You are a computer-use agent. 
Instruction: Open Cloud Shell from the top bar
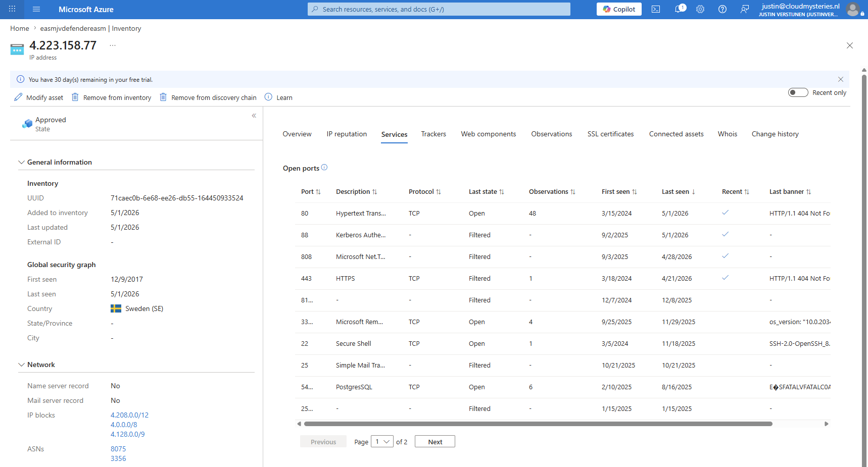coord(656,9)
